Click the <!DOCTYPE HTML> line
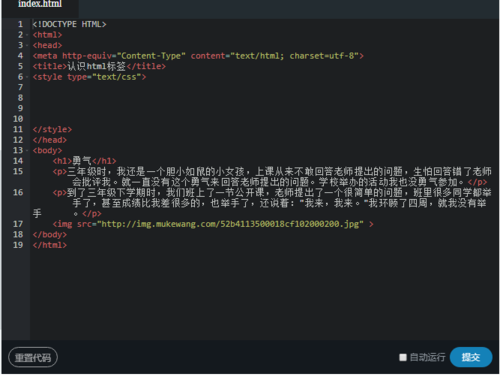 click(x=69, y=24)
